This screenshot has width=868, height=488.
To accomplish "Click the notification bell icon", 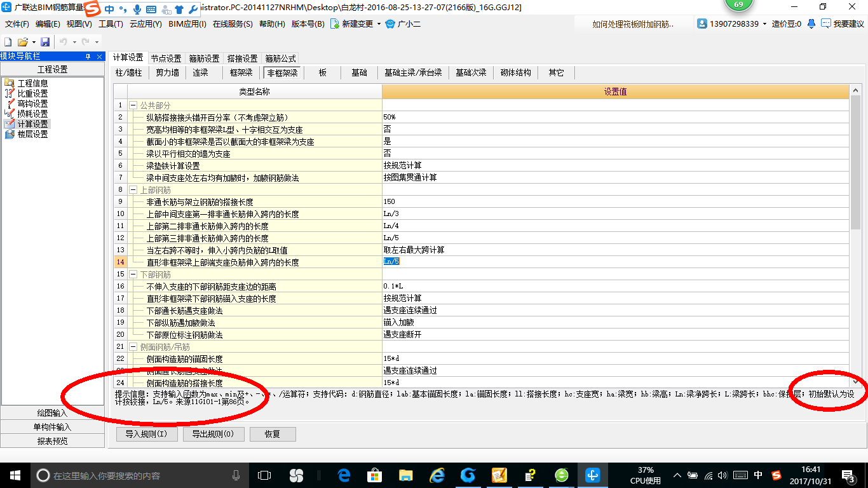I will click(811, 24).
